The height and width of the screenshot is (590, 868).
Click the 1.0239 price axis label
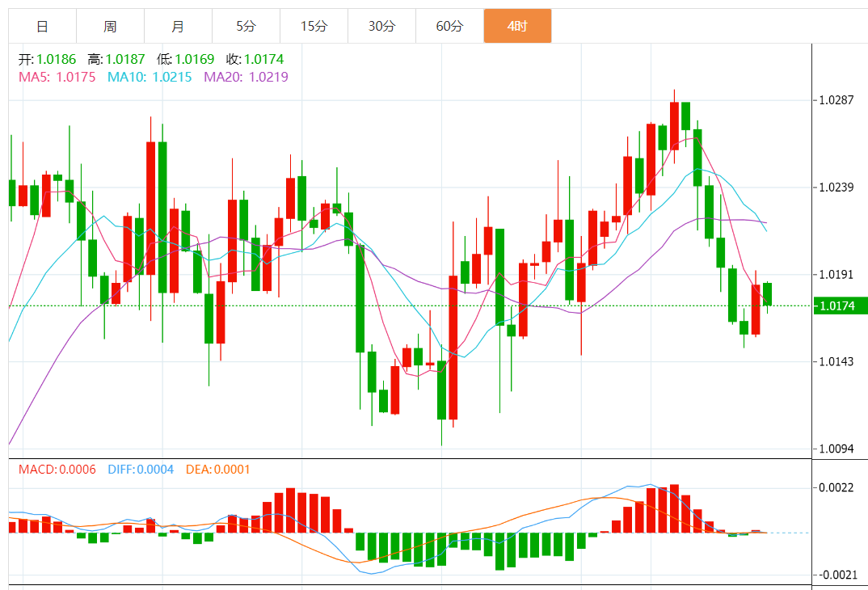[x=836, y=187]
